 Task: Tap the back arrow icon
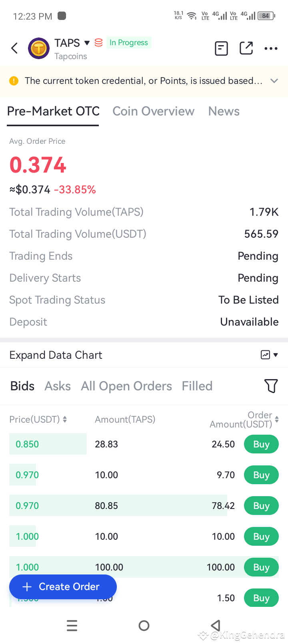tap(14, 48)
